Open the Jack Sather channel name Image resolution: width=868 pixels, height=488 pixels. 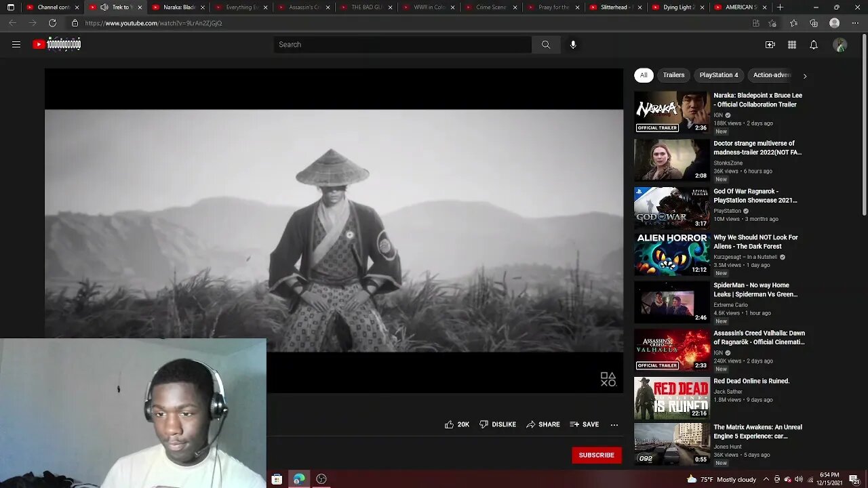[728, 392]
